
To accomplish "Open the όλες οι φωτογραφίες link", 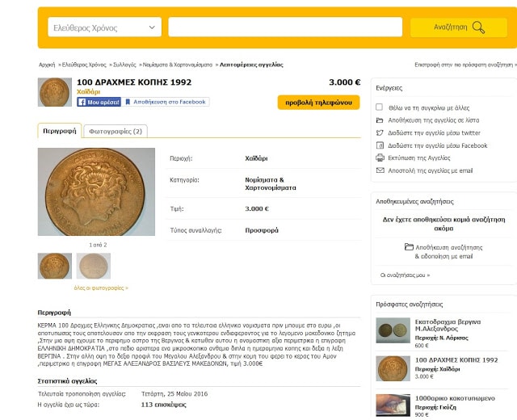I will pyautogui.click(x=101, y=288).
